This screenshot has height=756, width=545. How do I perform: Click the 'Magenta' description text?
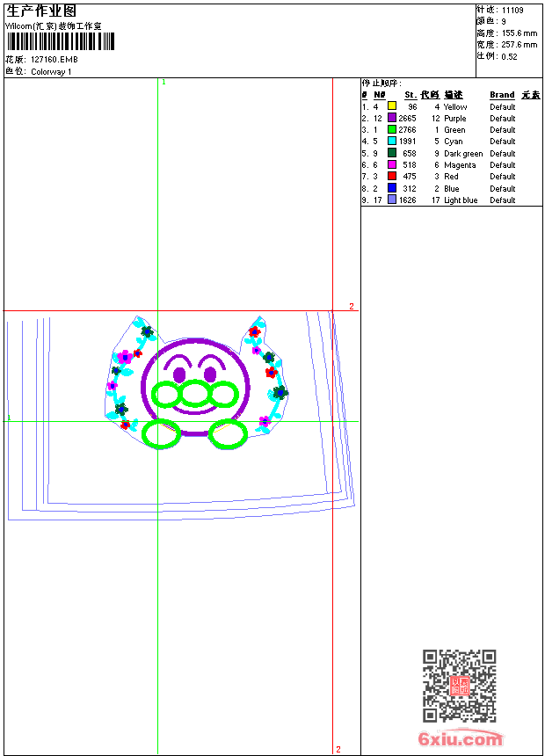[460, 165]
